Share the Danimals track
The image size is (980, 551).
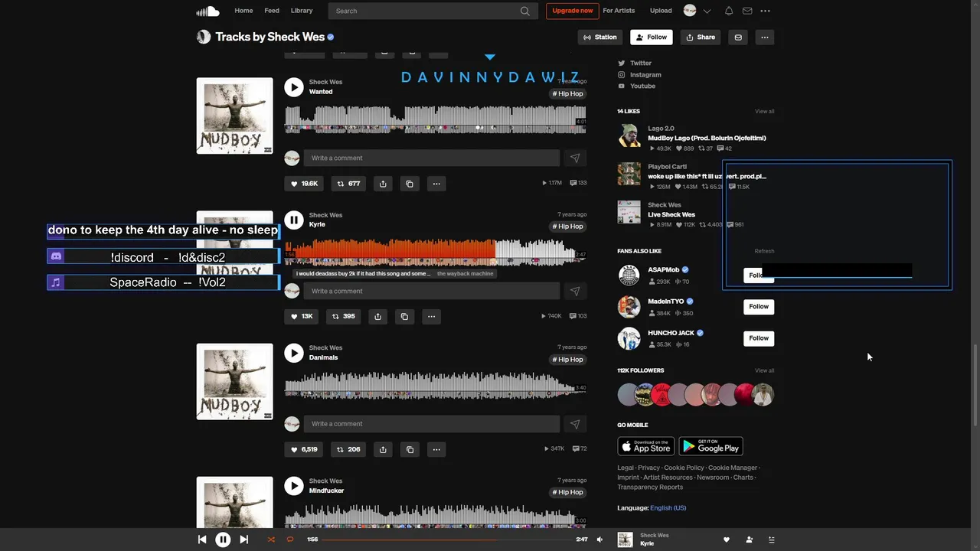tap(383, 449)
